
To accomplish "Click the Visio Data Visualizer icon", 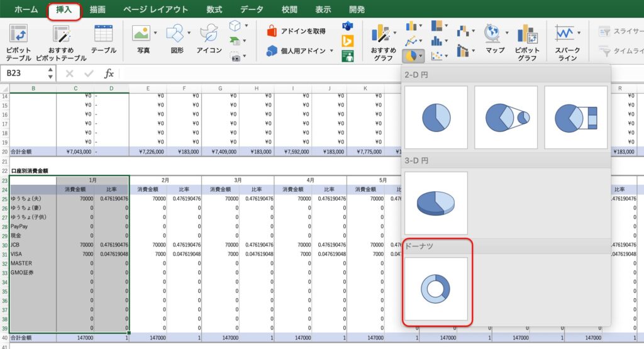I will [348, 26].
